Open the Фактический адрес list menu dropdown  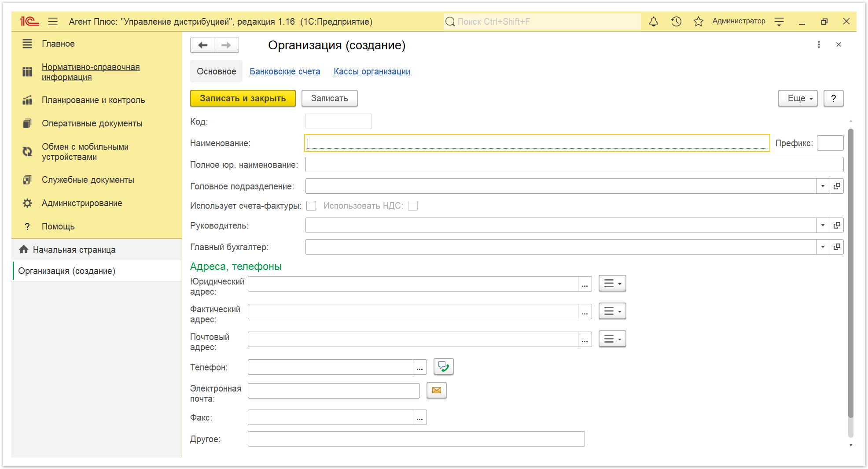pyautogui.click(x=612, y=311)
